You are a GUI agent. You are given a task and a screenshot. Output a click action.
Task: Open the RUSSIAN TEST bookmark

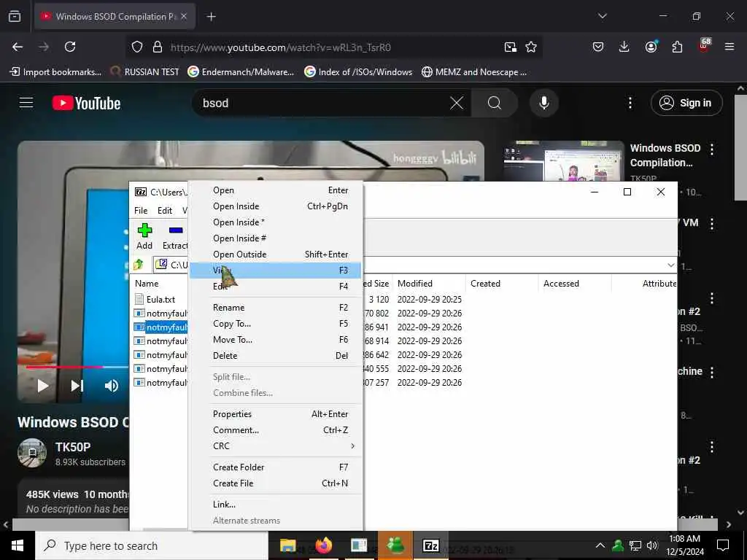(x=145, y=72)
